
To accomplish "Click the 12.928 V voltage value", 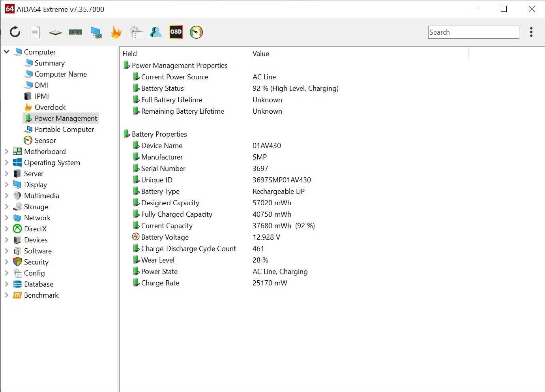I will [266, 237].
